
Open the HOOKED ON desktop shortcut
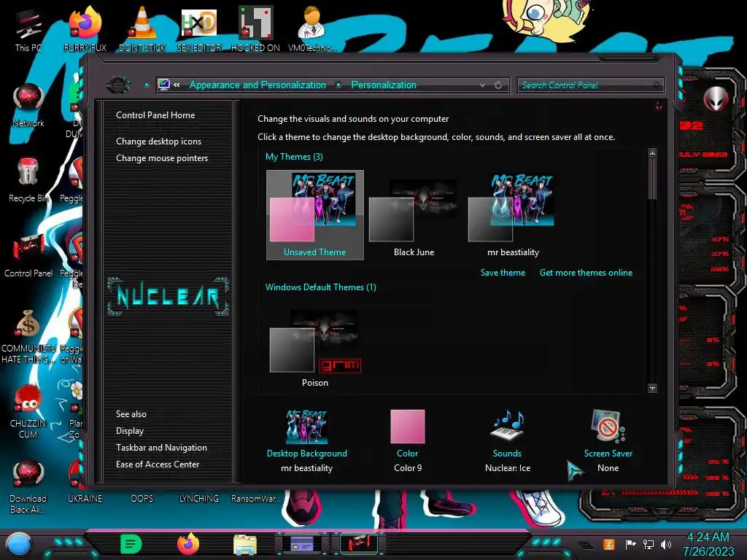tap(256, 28)
